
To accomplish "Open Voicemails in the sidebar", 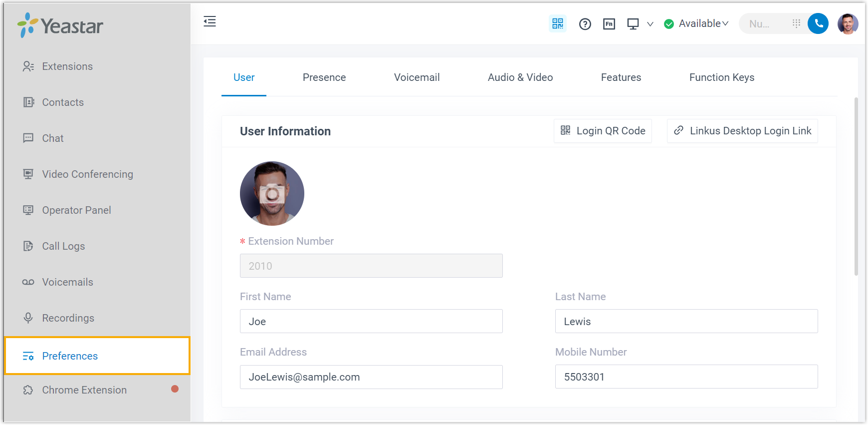I will [97, 282].
